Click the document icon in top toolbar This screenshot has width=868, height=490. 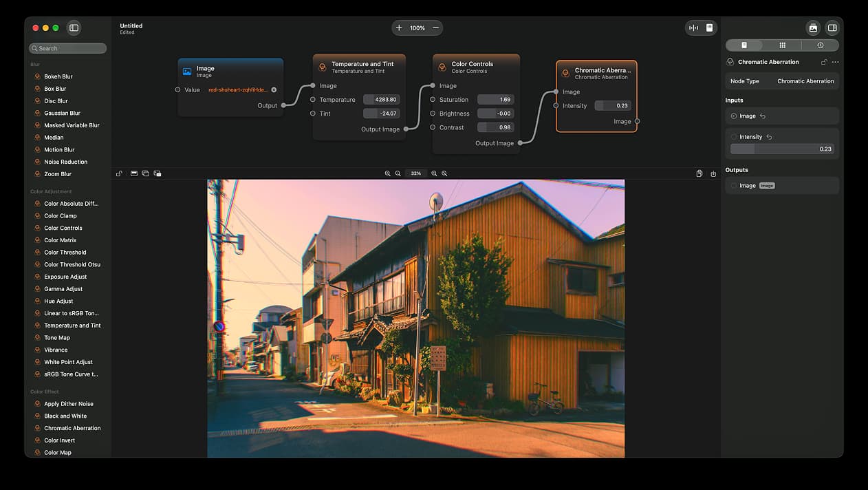709,28
